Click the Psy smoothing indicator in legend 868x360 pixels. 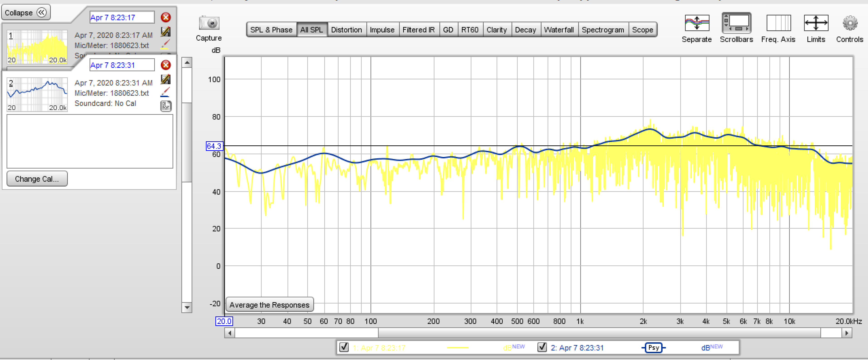[x=653, y=348]
